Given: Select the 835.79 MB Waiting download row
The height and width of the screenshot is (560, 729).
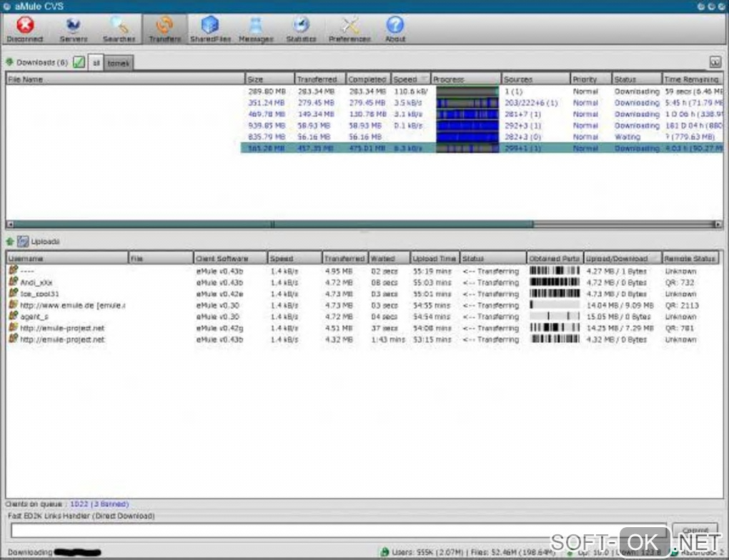Looking at the screenshot, I should click(364, 136).
